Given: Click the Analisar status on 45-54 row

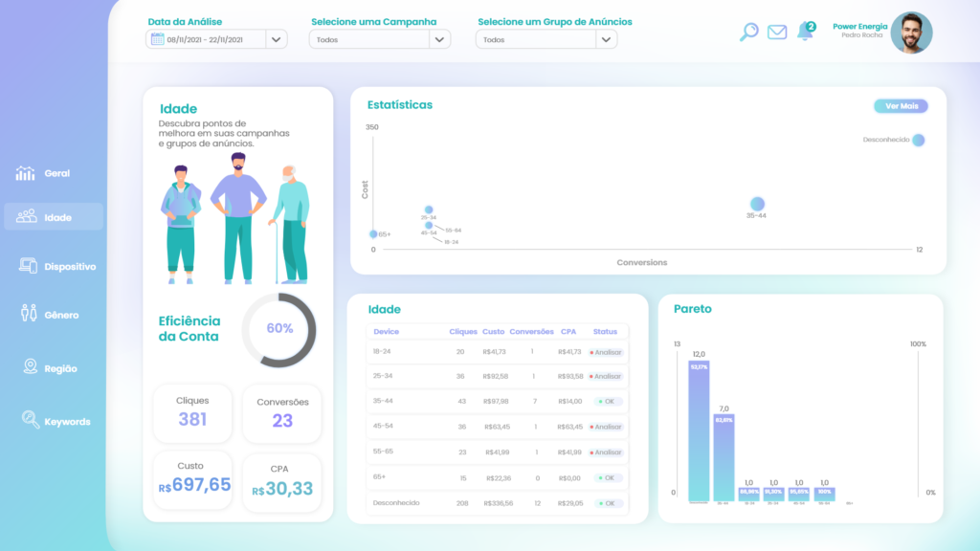Looking at the screenshot, I should (x=606, y=428).
